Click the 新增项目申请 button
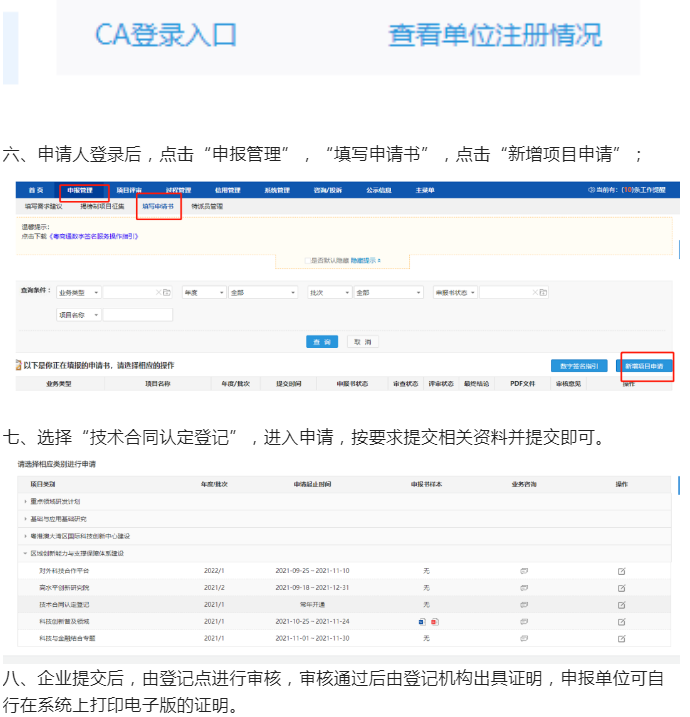Screen dimensions: 690x717 [646, 367]
